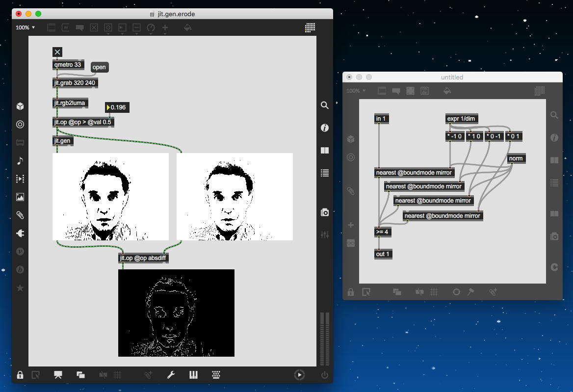
Task: Add a new object box from jit.gen.erode toolbar
Action: 51,27
